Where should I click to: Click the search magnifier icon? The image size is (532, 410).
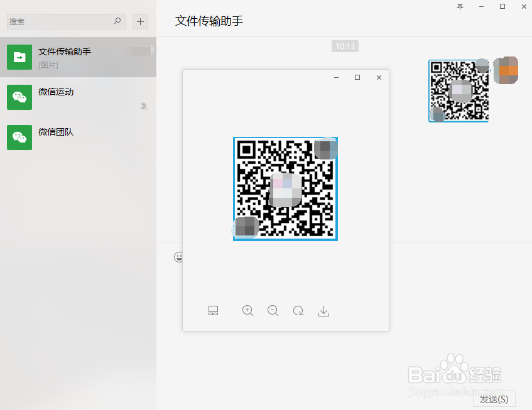pyautogui.click(x=117, y=21)
